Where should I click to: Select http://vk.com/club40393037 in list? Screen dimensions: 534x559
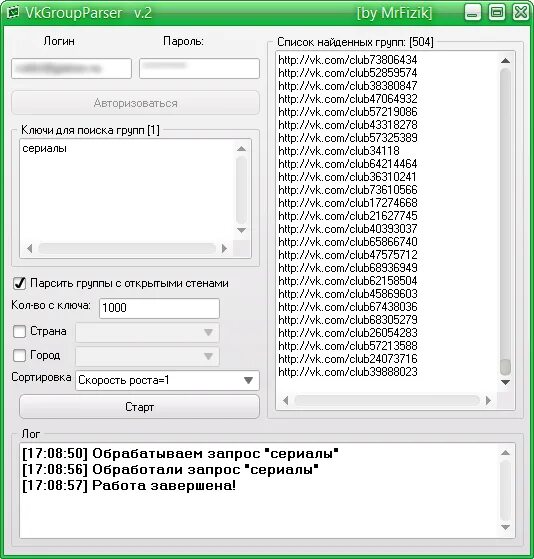pos(348,229)
